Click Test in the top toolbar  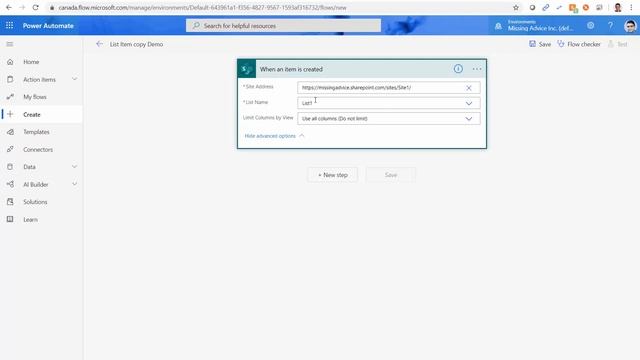(x=618, y=44)
